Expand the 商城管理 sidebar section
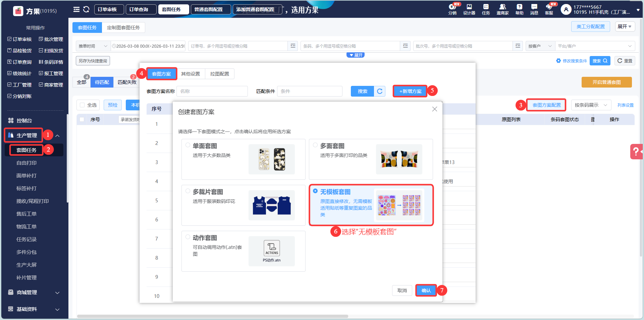Image resolution: width=644 pixels, height=320 pixels. tap(57, 292)
